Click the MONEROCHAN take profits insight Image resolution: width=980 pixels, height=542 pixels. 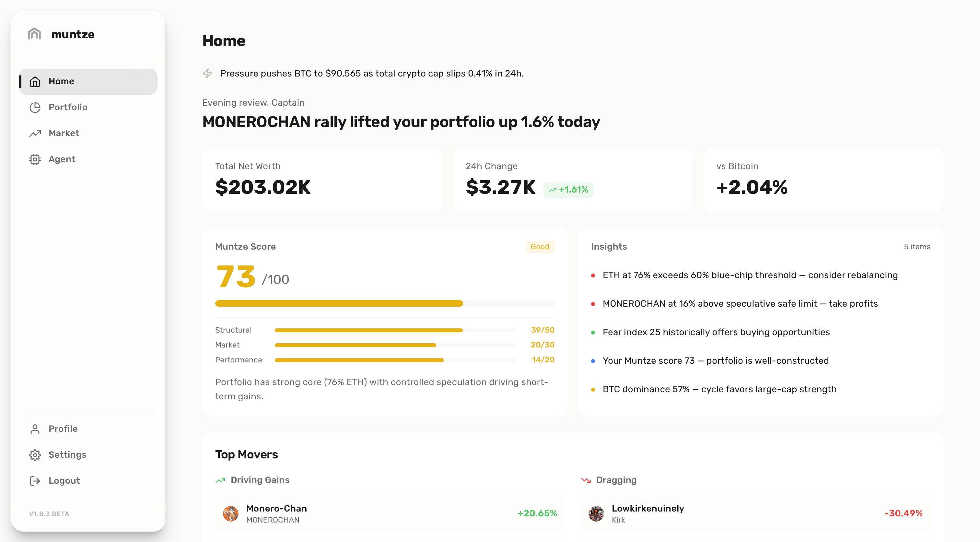click(740, 304)
